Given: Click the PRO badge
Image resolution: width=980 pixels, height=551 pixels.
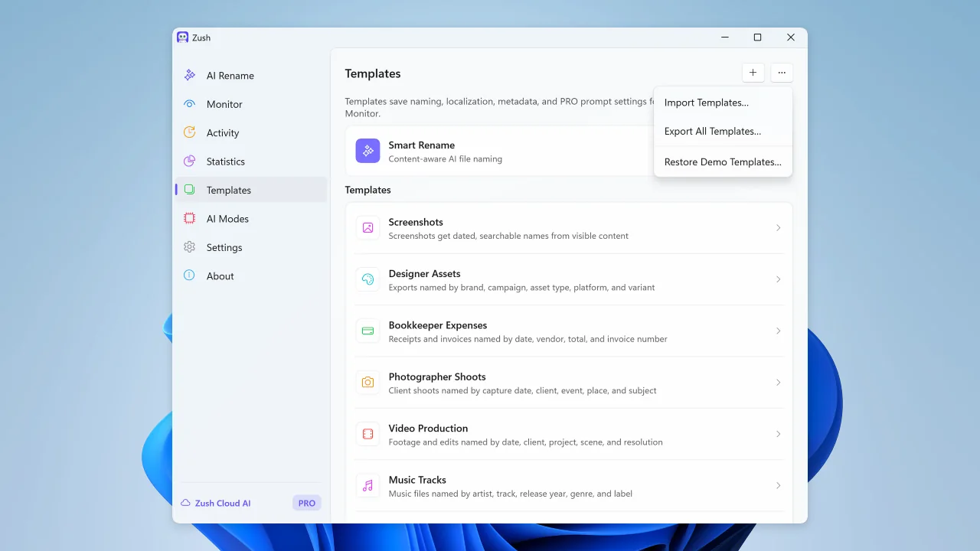Looking at the screenshot, I should [x=307, y=503].
